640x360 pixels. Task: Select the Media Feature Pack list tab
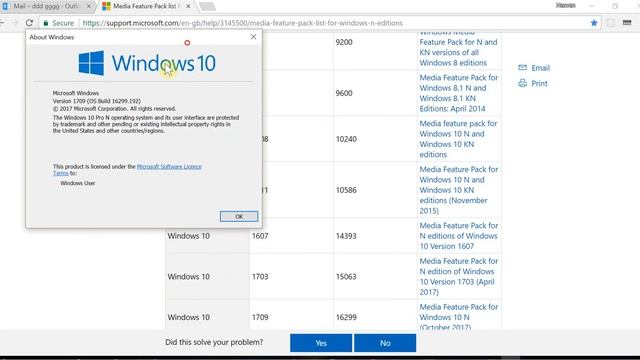tap(145, 6)
